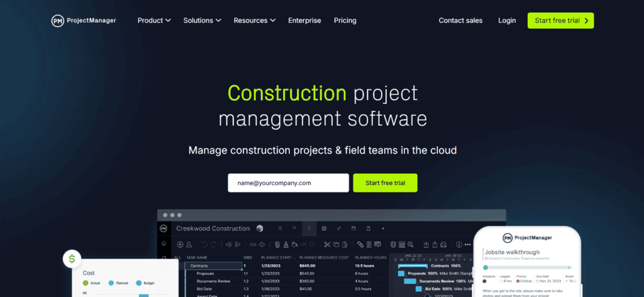Click the printer icon

click(443, 244)
